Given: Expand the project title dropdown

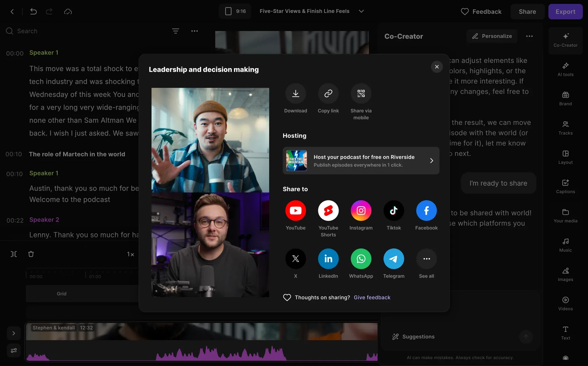Looking at the screenshot, I should coord(361,11).
